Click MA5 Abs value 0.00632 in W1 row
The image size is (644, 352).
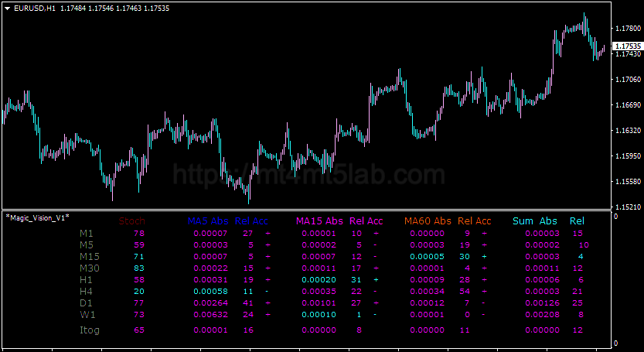pos(211,315)
